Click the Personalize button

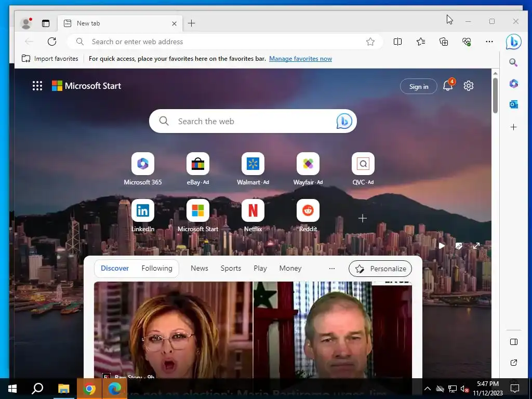pyautogui.click(x=380, y=269)
